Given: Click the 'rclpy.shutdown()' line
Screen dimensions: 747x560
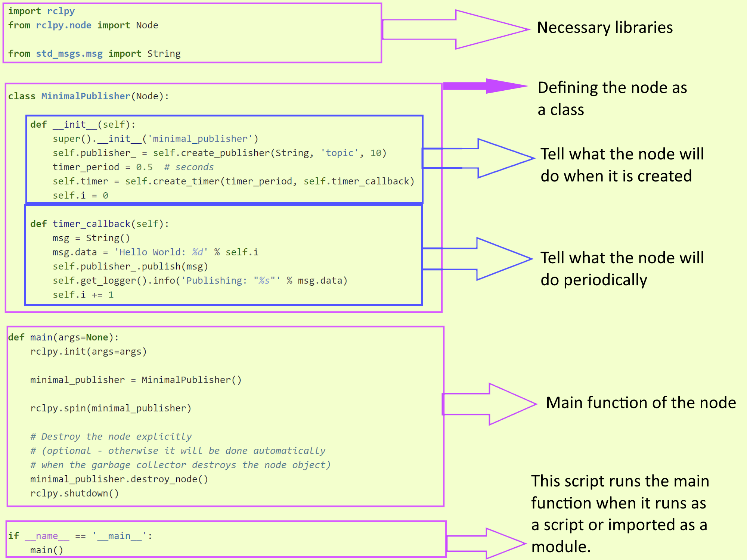Looking at the screenshot, I should (75, 494).
